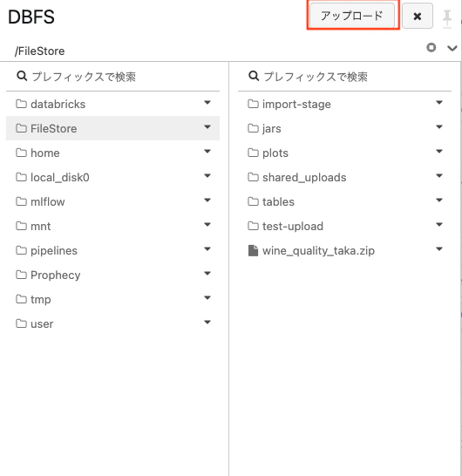Open dropdown arrow for user folder
This screenshot has height=476, width=462.
coord(207,323)
